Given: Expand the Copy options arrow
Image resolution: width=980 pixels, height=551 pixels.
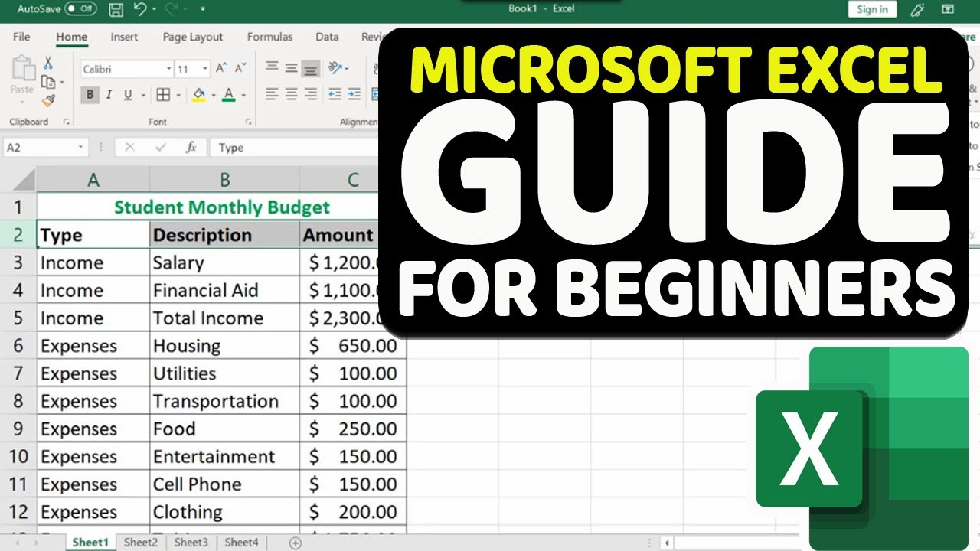Looking at the screenshot, I should [x=61, y=83].
